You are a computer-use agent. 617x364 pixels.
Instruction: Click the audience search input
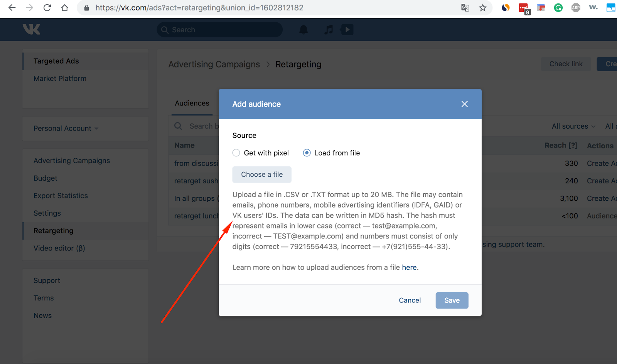[x=204, y=126]
